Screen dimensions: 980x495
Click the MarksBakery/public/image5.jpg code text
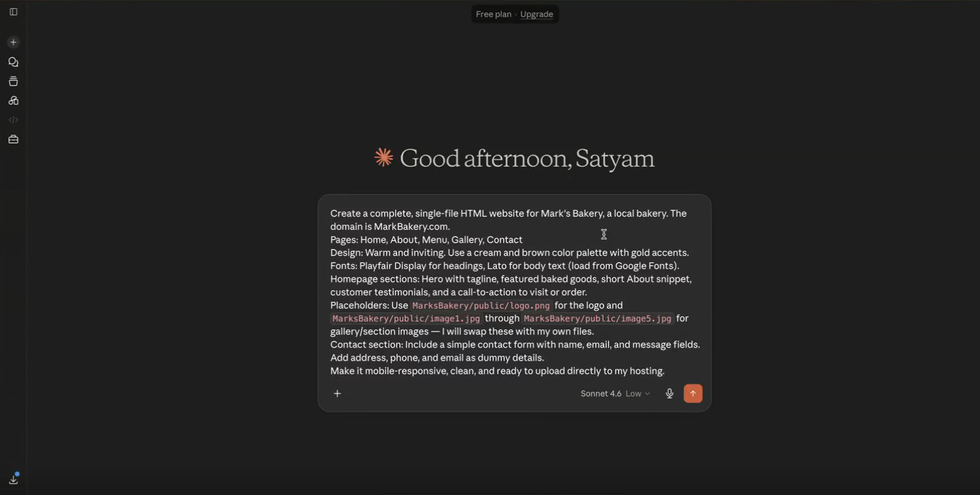598,319
